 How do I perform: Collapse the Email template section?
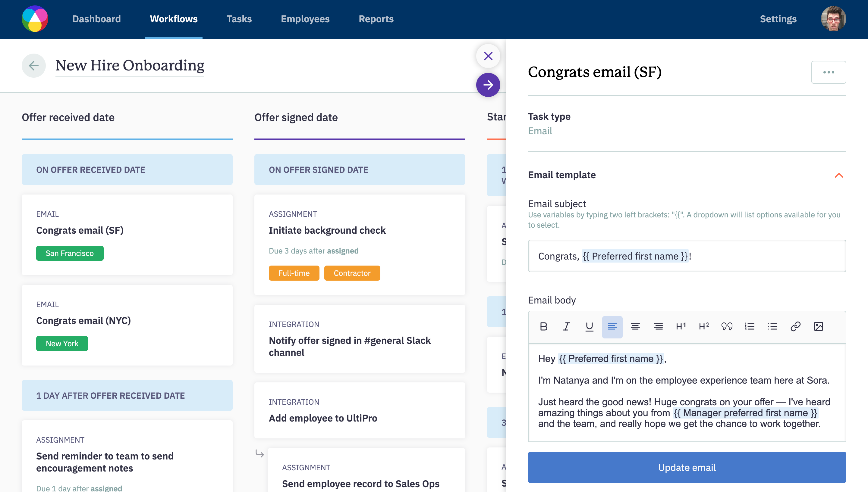[838, 175]
